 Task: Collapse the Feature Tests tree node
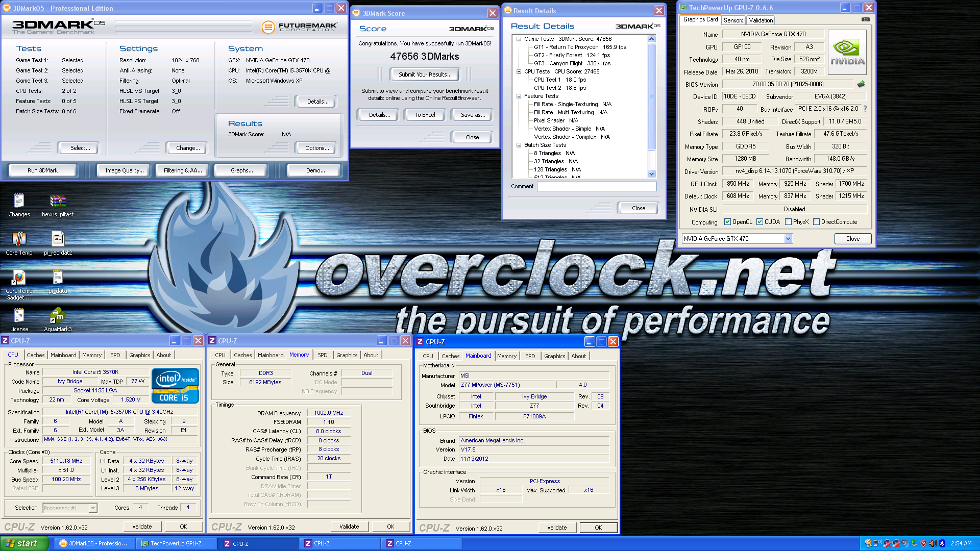click(519, 96)
